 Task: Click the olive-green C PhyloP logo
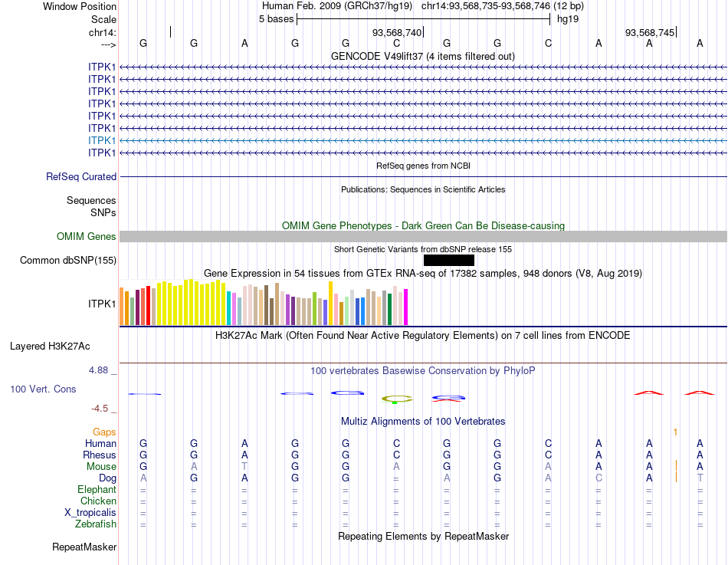point(396,399)
